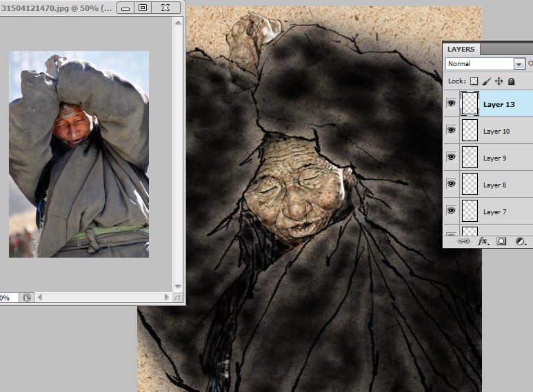
Task: Open the Normal blend mode dropdown
Action: coord(485,64)
